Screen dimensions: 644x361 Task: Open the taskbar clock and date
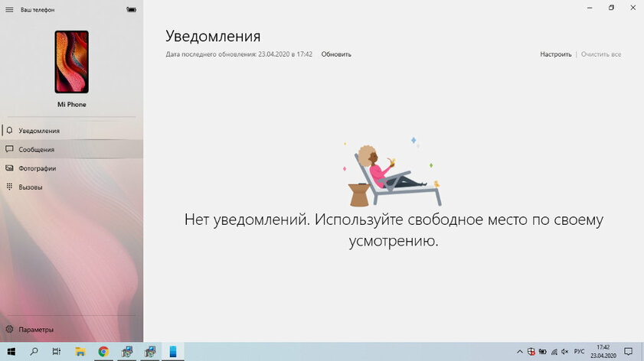click(603, 352)
